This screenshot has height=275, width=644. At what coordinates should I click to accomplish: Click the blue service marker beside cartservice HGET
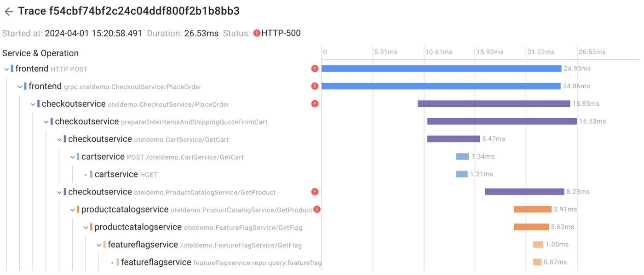coord(92,174)
